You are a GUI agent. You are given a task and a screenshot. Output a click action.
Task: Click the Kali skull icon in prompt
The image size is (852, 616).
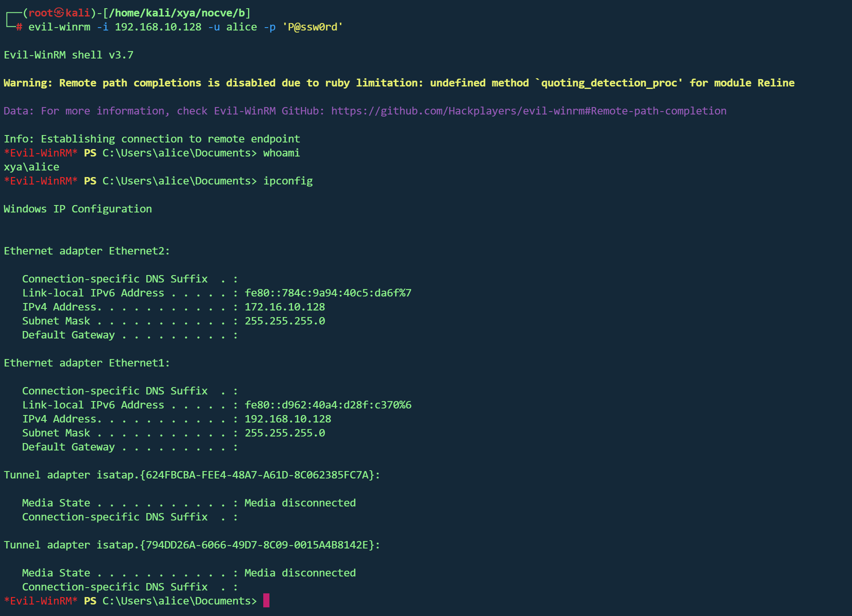pos(59,13)
